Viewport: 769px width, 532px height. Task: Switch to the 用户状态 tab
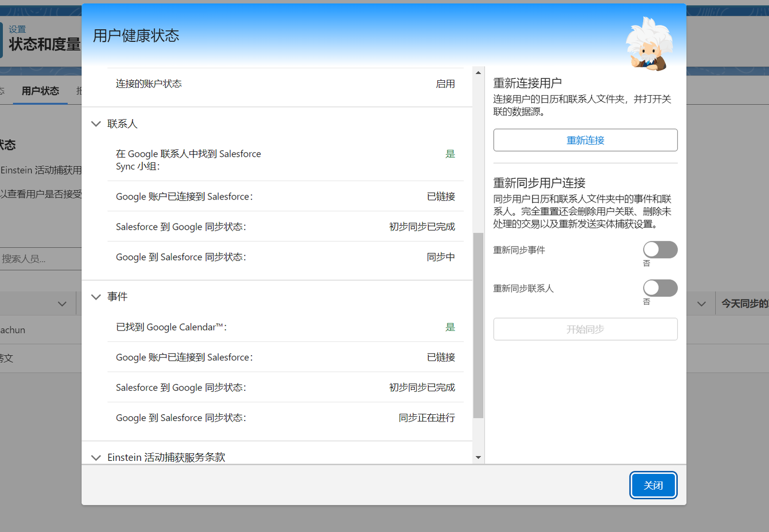(x=40, y=91)
